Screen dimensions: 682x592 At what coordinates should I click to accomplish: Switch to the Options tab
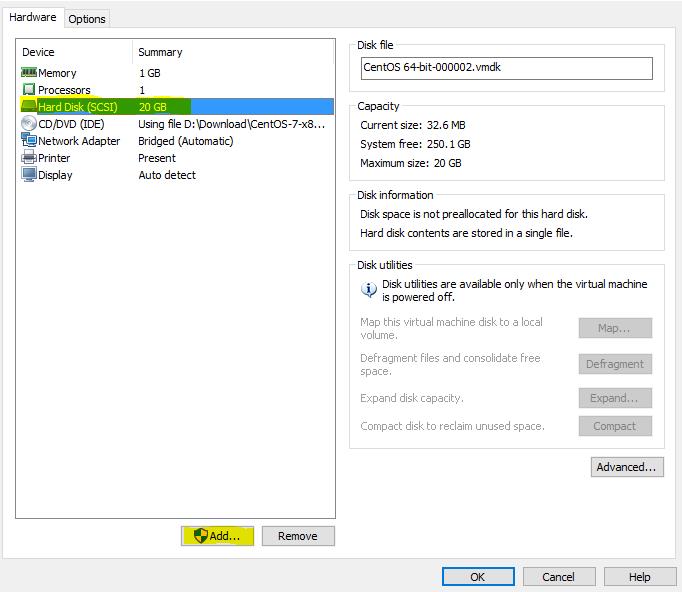[x=87, y=19]
